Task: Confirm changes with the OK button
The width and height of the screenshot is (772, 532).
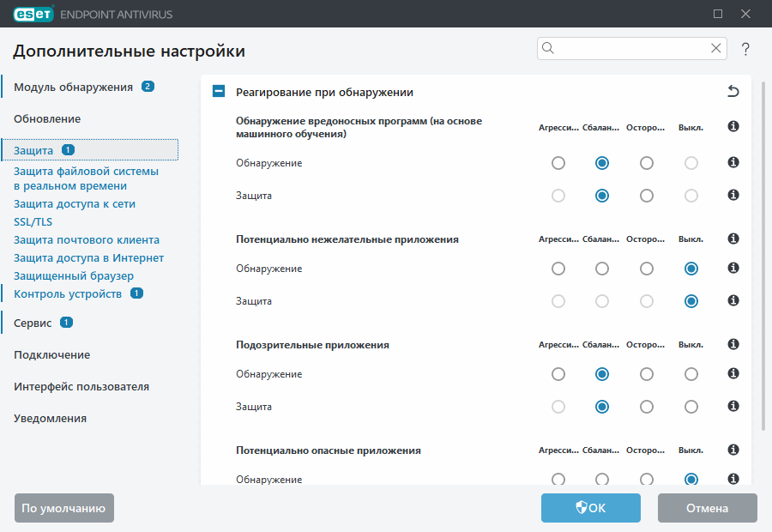Action: tap(590, 508)
